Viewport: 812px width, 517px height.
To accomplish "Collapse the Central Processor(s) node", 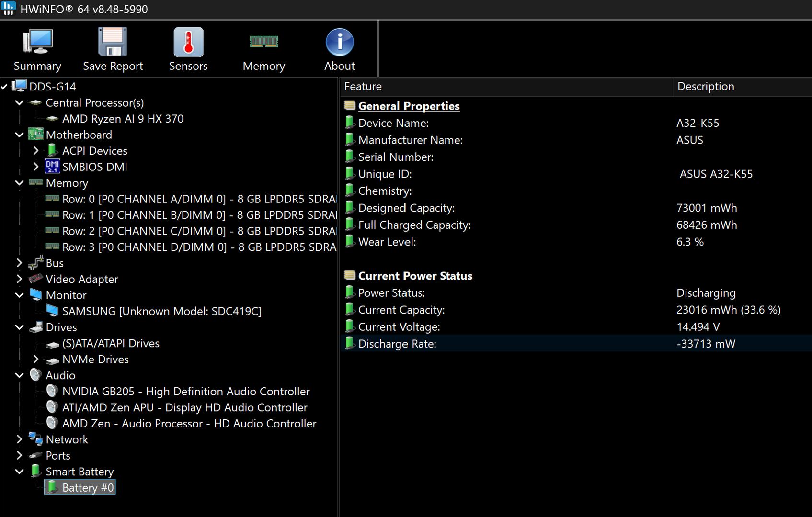I will click(19, 102).
